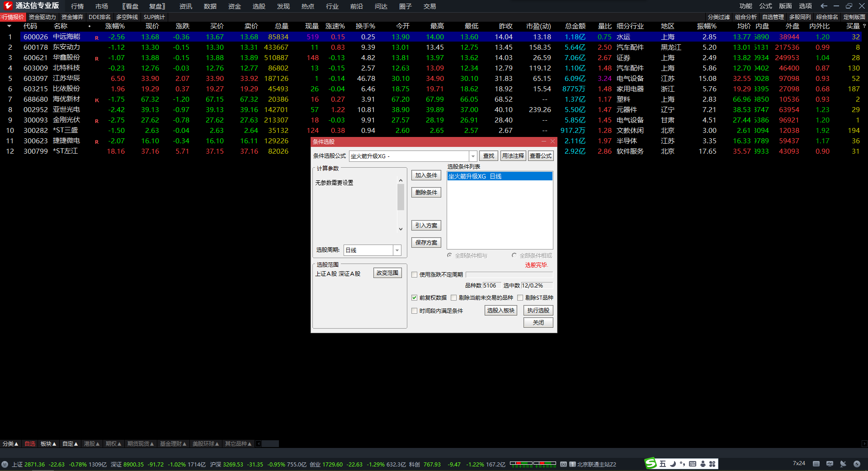Check the 时间段内满足条件 checkbox

click(x=414, y=311)
